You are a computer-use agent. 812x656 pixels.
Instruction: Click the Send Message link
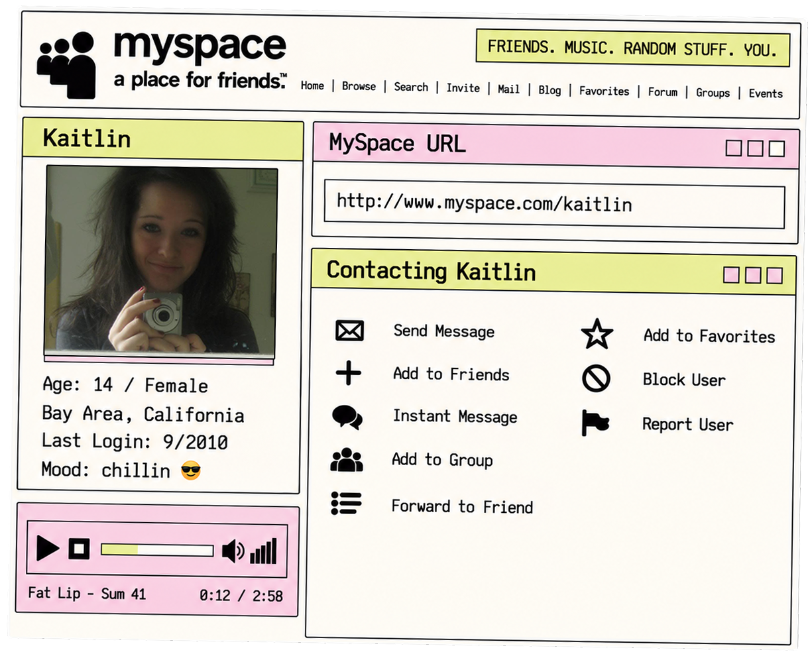tap(444, 331)
